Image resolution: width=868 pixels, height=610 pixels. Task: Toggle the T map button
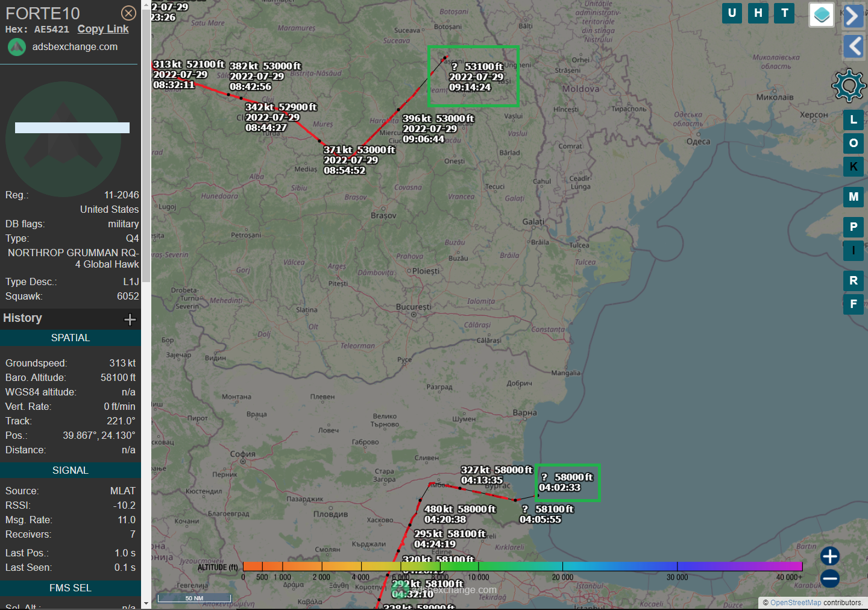(x=784, y=13)
